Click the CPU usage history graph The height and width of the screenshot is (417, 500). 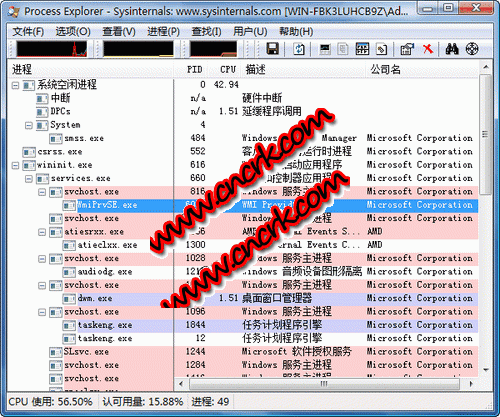click(52, 49)
